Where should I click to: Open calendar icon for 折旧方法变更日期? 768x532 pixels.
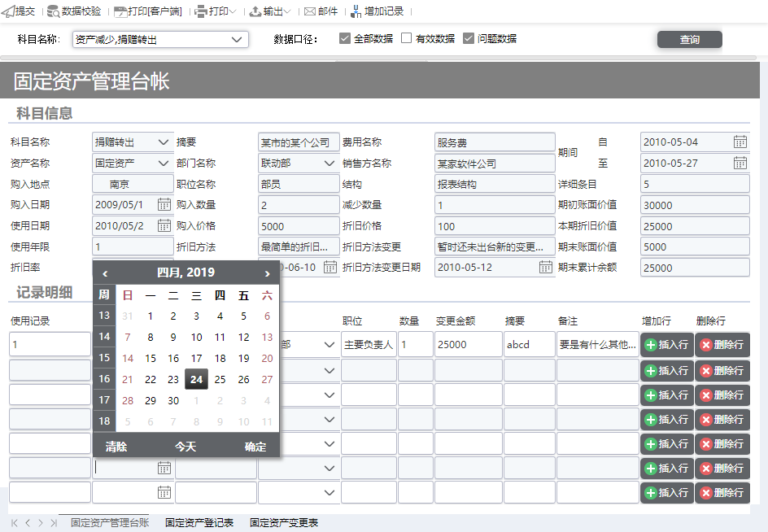click(545, 267)
